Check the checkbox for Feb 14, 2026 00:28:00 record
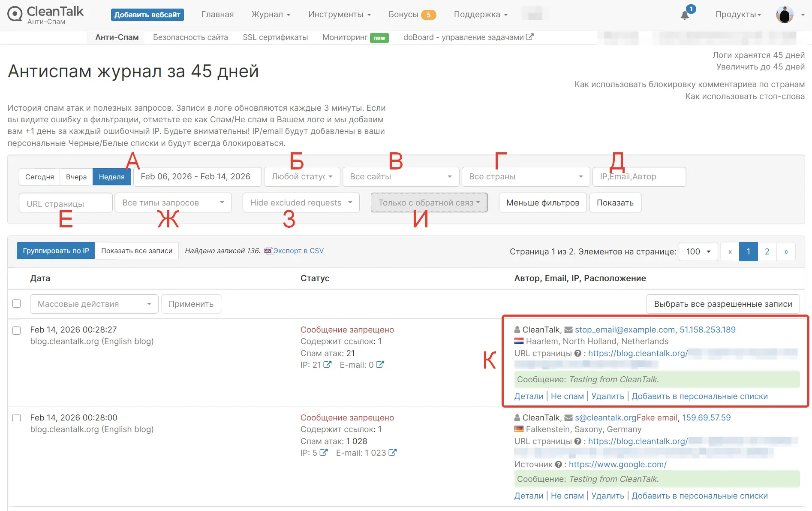This screenshot has height=511, width=812. (x=17, y=418)
